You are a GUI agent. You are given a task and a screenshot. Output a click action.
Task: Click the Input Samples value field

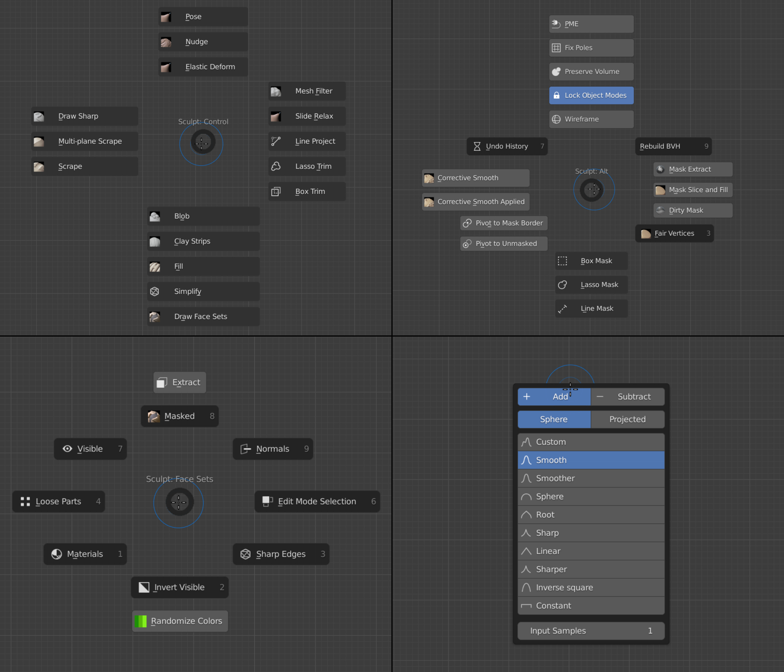(591, 631)
